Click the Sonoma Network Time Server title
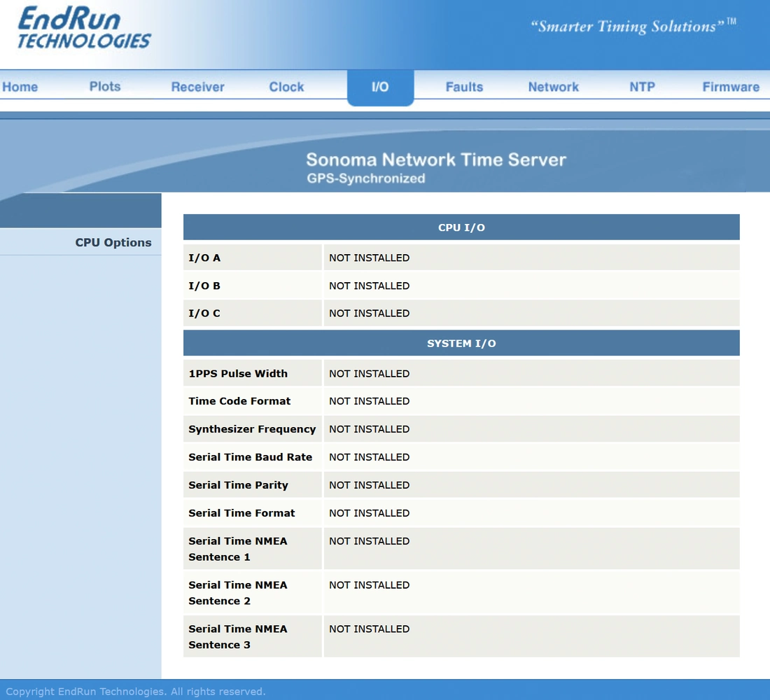The width and height of the screenshot is (770, 700). tap(436, 160)
